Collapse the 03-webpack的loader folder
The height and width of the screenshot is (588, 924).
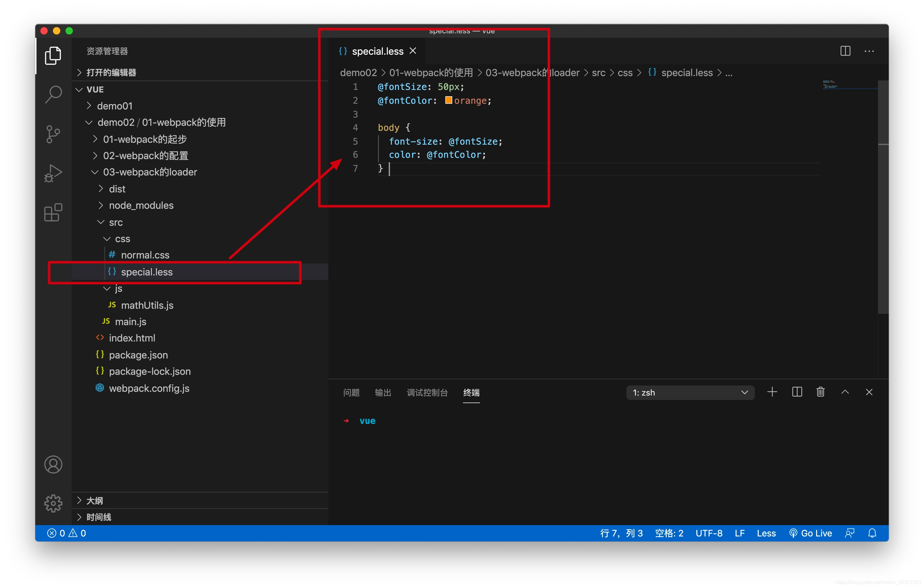click(199, 172)
